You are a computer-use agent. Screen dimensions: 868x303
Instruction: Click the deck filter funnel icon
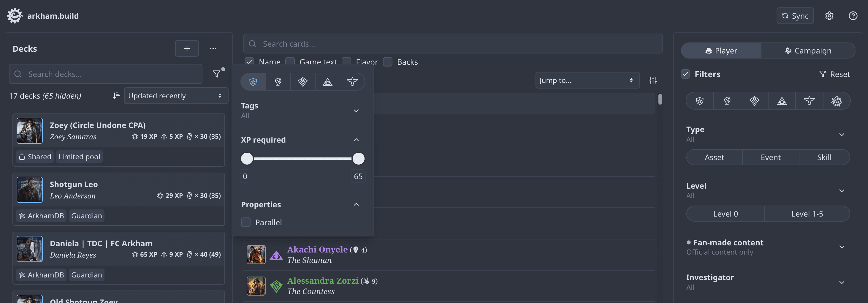(x=217, y=74)
